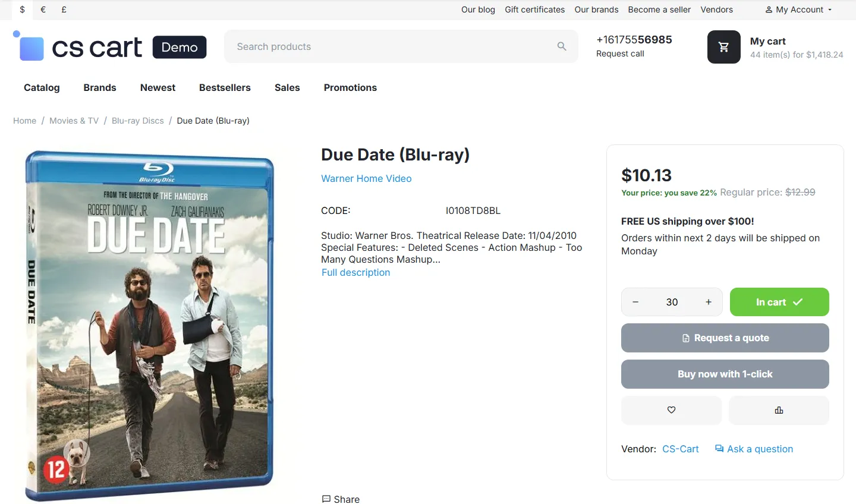Go to Home breadcrumb

coord(25,121)
